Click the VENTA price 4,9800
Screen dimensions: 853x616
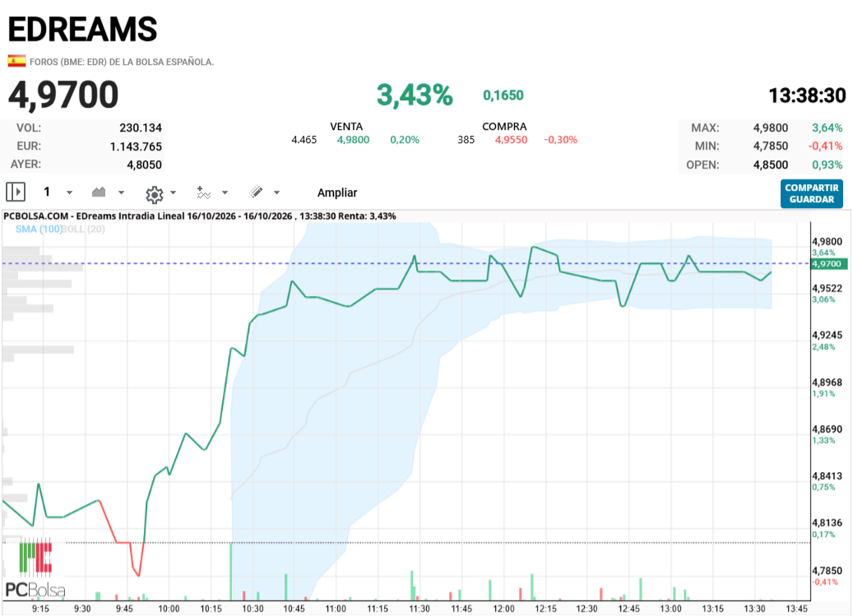(x=353, y=140)
